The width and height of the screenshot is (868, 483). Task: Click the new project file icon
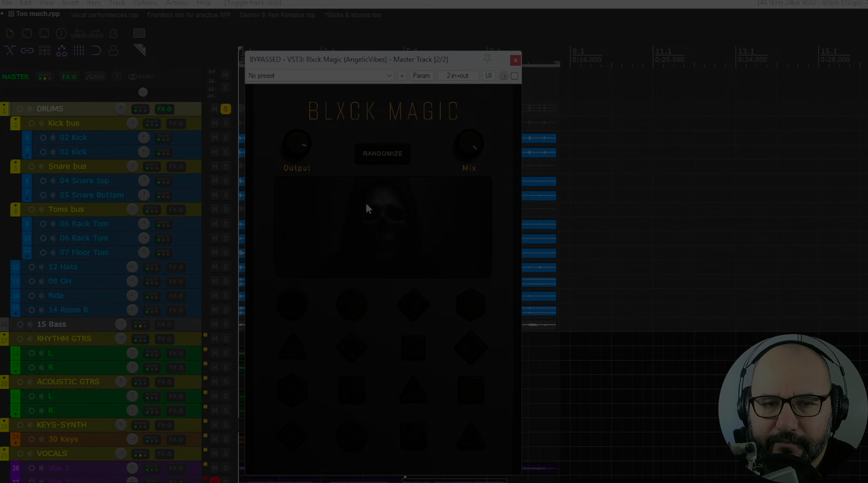(x=10, y=33)
